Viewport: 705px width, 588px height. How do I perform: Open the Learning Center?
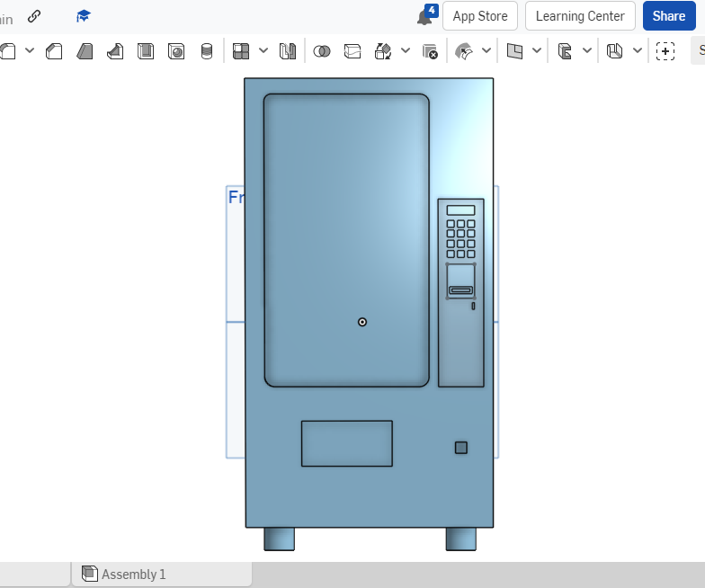coord(580,16)
